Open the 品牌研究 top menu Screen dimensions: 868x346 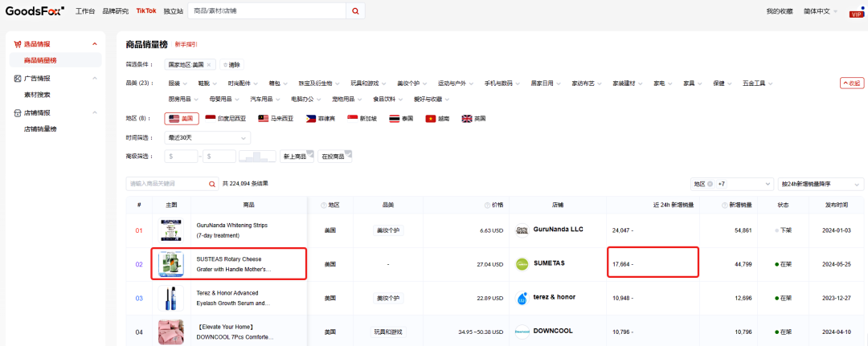(x=115, y=11)
